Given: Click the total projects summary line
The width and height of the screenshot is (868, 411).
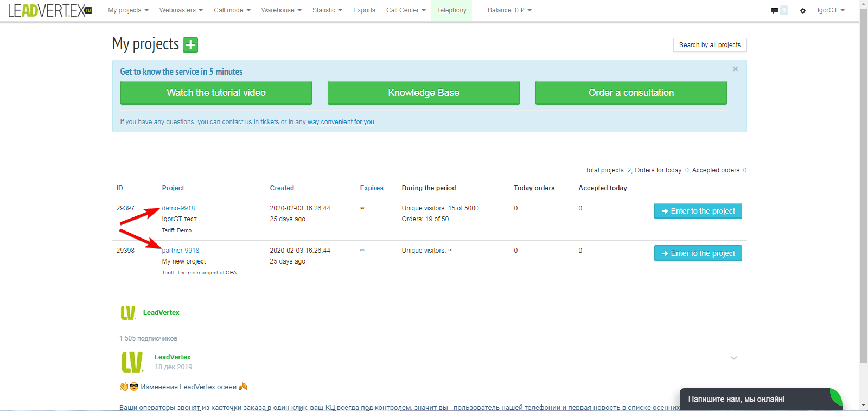Looking at the screenshot, I should pos(666,170).
